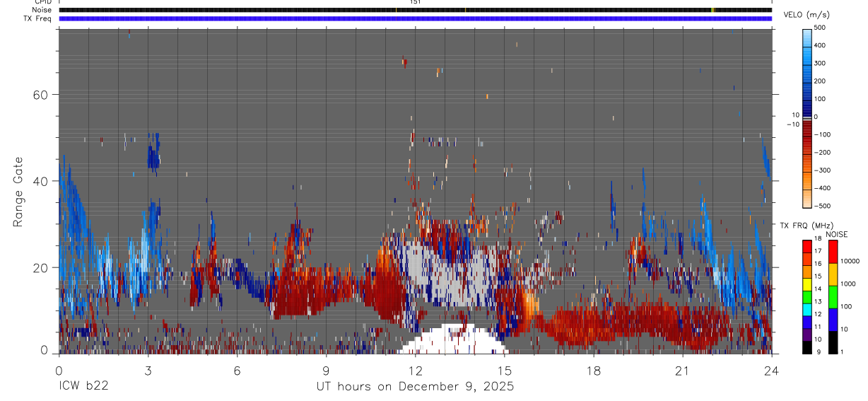Click the blue TX Freq strip
Image resolution: width=868 pixels, height=401 pixels.
coord(415,18)
